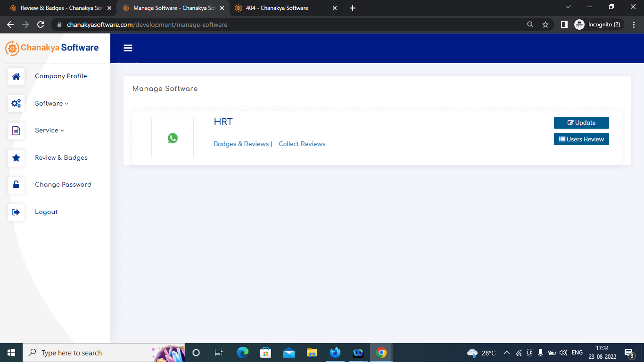The image size is (644, 362).
Task: Click the Users Review button
Action: pyautogui.click(x=581, y=139)
